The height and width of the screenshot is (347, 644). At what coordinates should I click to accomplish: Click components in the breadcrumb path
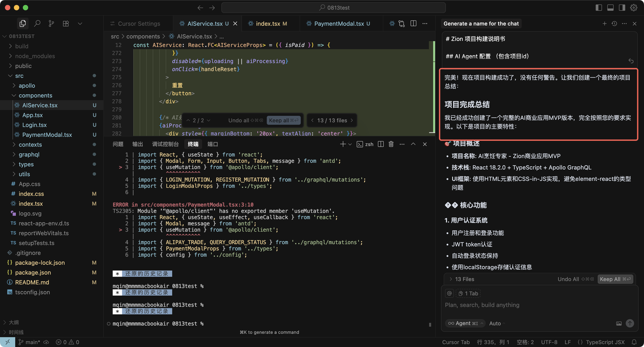pyautogui.click(x=143, y=36)
